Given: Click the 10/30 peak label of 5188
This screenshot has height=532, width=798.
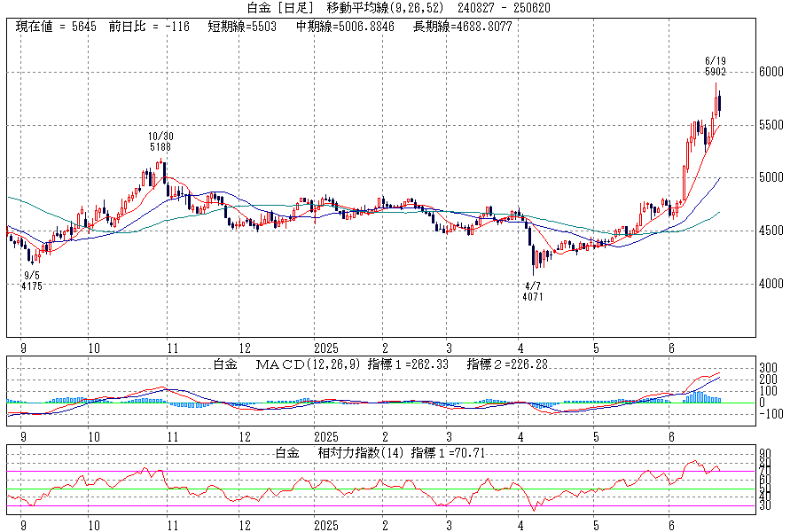Looking at the screenshot, I should coord(160,141).
